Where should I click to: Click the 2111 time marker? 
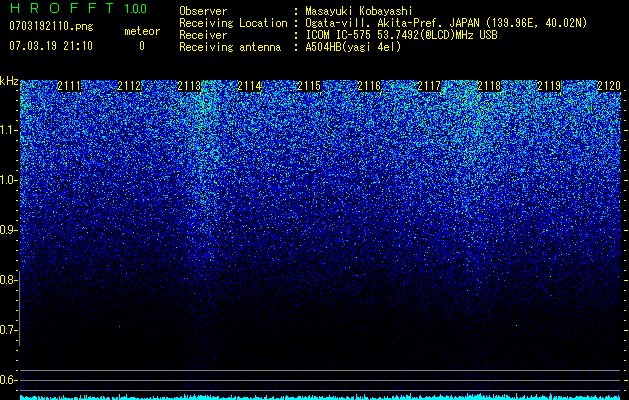coord(69,86)
